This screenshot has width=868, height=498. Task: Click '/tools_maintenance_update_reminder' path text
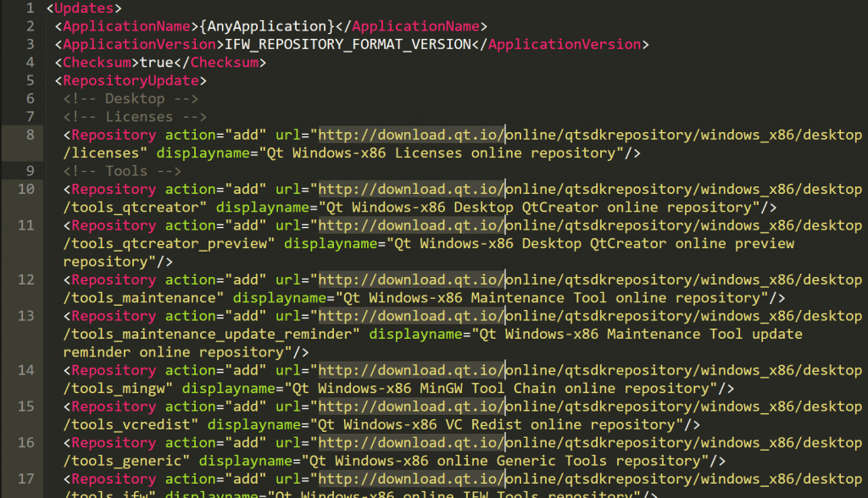(207, 335)
